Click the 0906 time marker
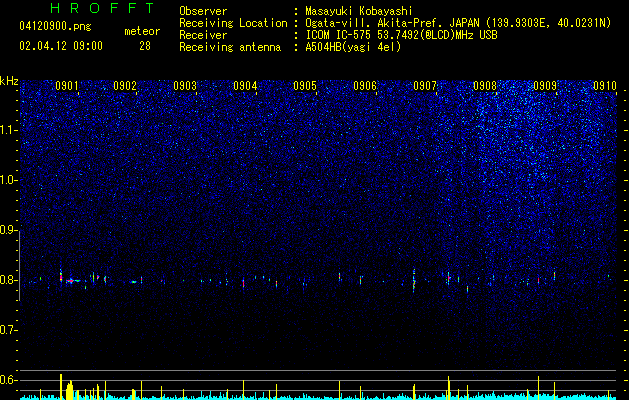Viewport: 629px width, 400px height. coord(365,86)
